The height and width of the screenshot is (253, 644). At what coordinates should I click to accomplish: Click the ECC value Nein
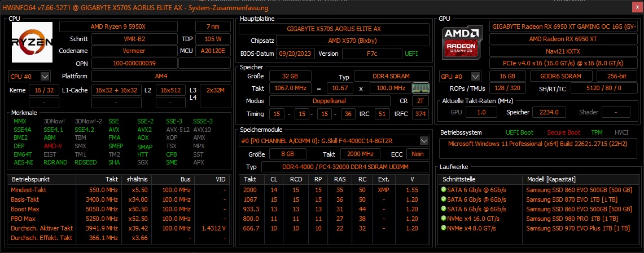tap(418, 154)
